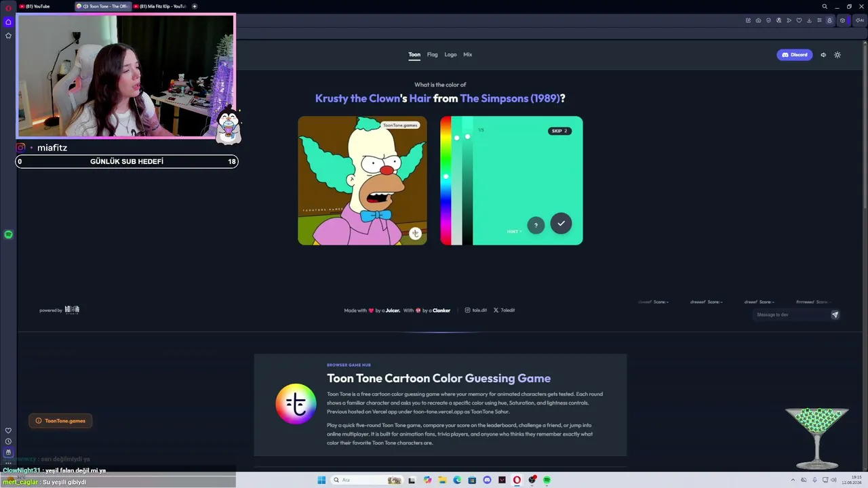Send the message to dev
This screenshot has width=868, height=488.
coord(835,314)
